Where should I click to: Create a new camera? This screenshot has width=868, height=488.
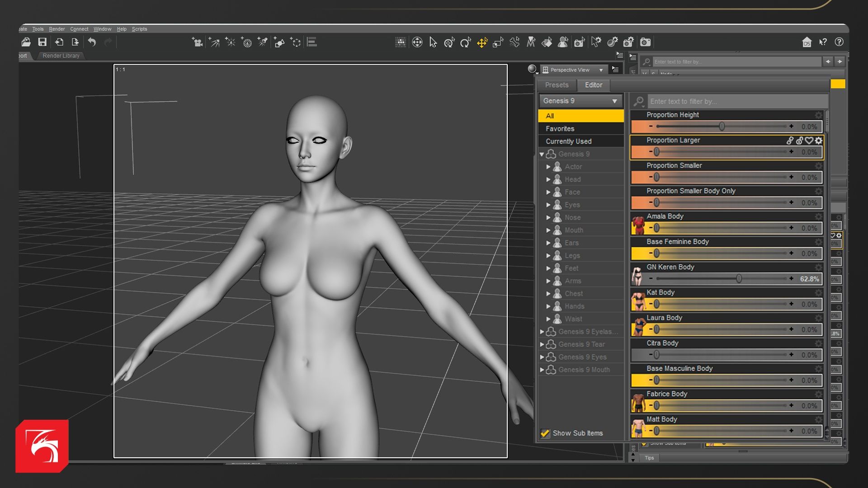197,42
